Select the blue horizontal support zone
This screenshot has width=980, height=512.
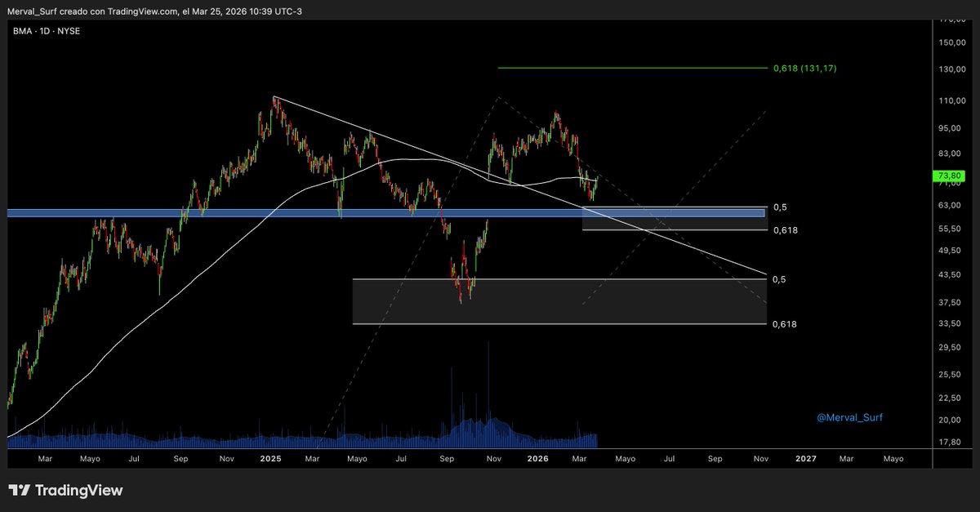tap(327, 214)
